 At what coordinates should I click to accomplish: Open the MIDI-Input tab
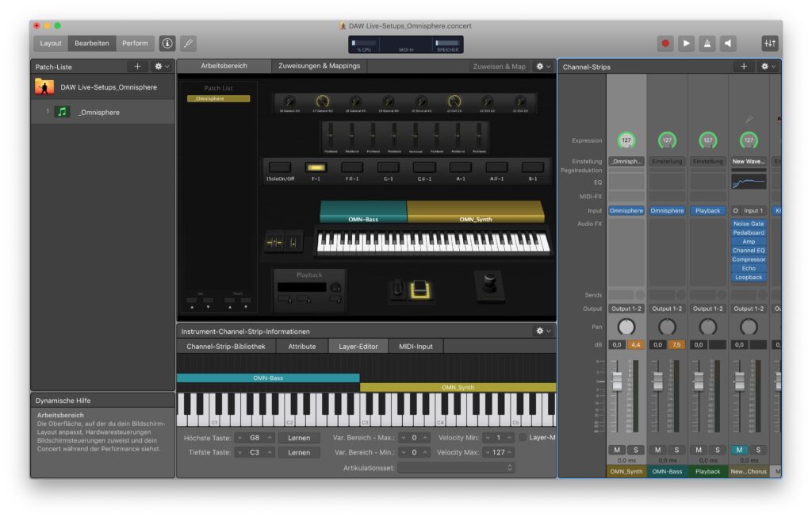(x=416, y=346)
